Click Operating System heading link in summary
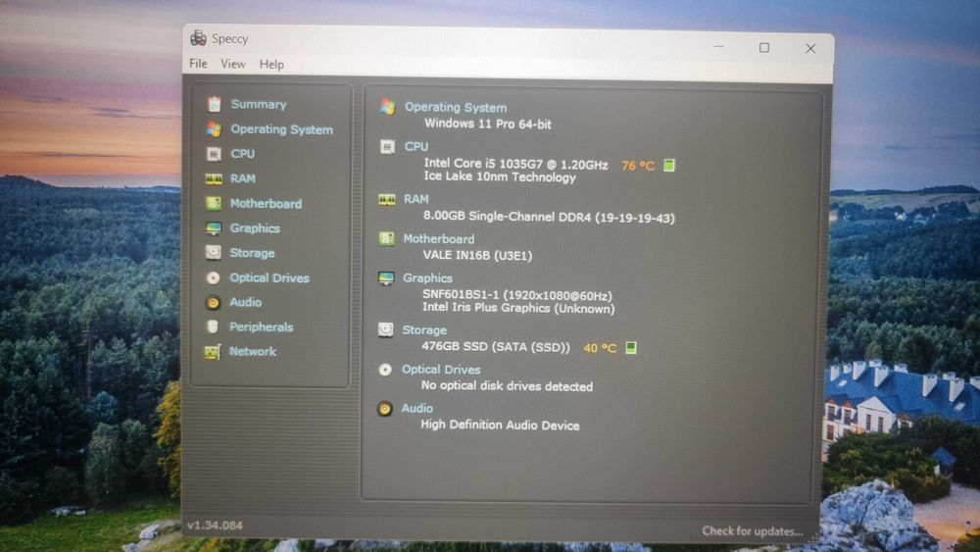The width and height of the screenshot is (980, 552). coord(456,108)
